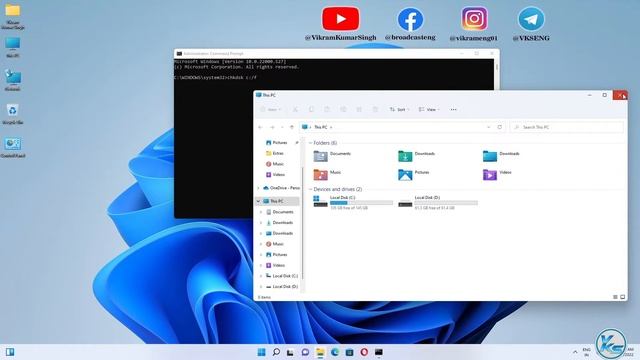640x360 pixels.
Task: Open the Windows Start menu
Action: pyautogui.click(x=261, y=352)
